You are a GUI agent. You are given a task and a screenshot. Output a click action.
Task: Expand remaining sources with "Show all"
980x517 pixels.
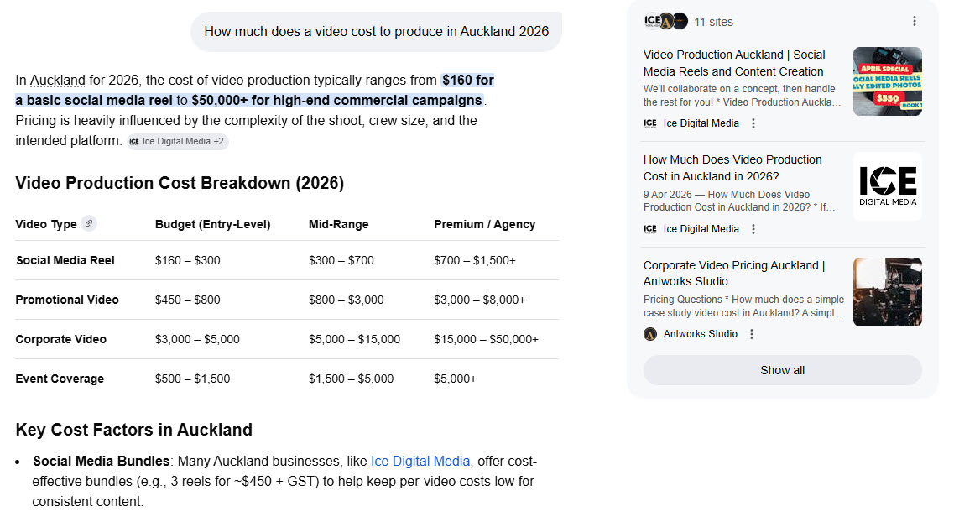(x=781, y=369)
